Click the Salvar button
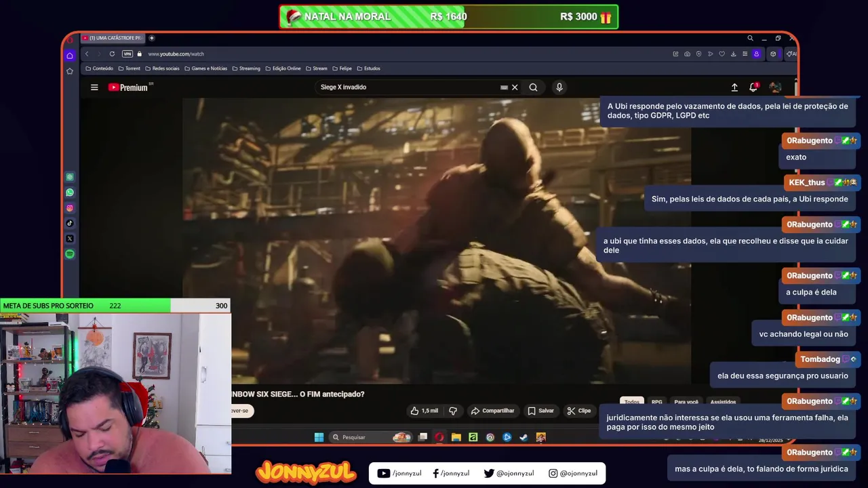This screenshot has height=488, width=868. 541,411
